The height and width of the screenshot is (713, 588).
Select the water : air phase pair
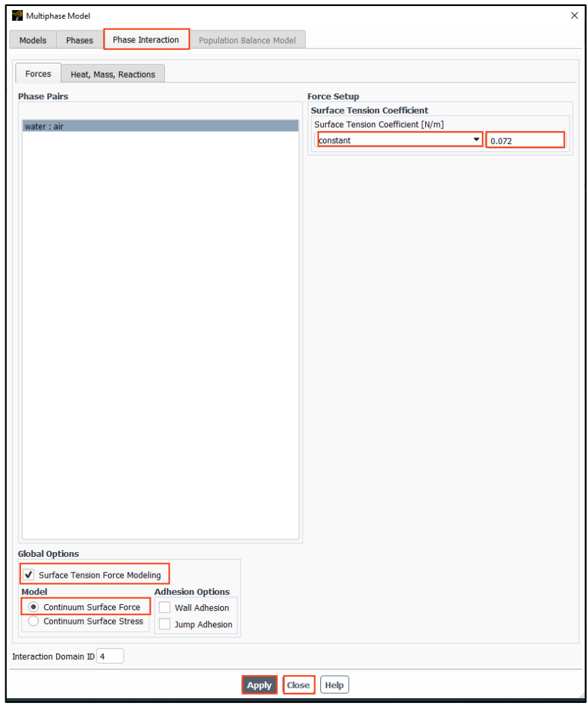click(161, 126)
